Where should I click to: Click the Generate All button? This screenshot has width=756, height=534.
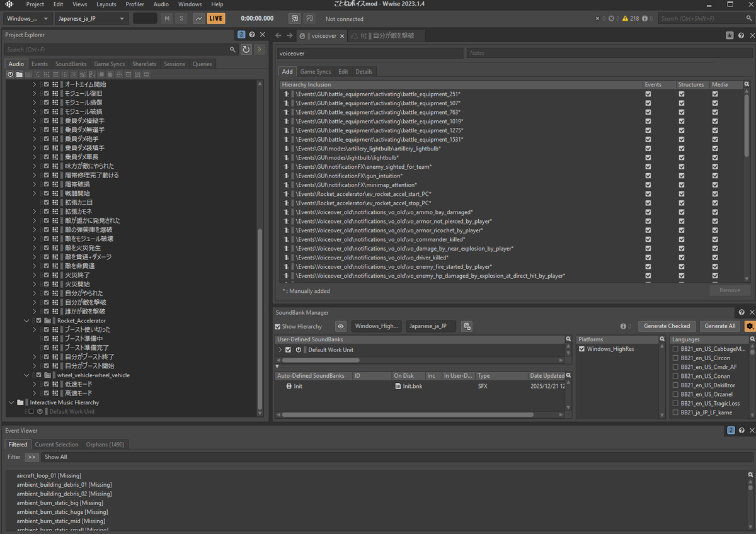(720, 326)
